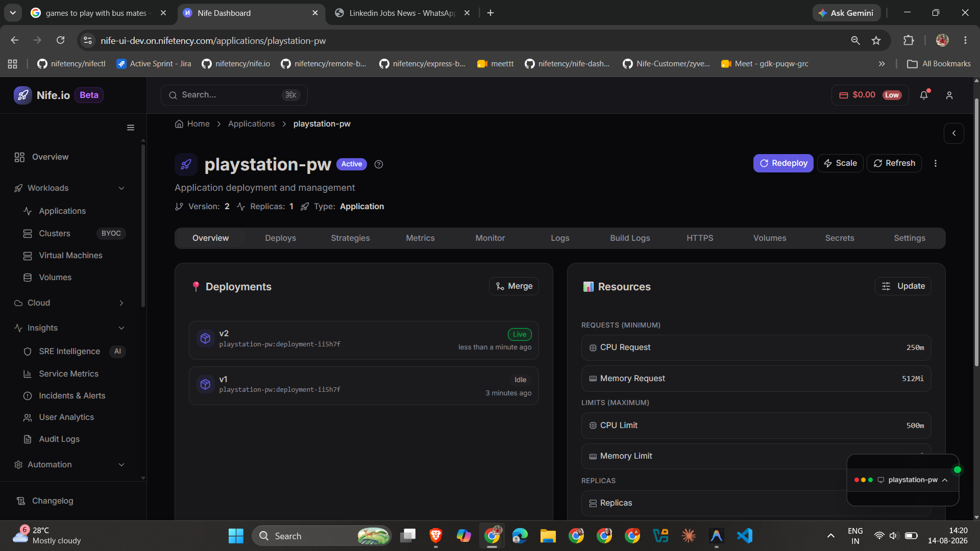Open the Brave browser taskbar icon

click(x=435, y=536)
